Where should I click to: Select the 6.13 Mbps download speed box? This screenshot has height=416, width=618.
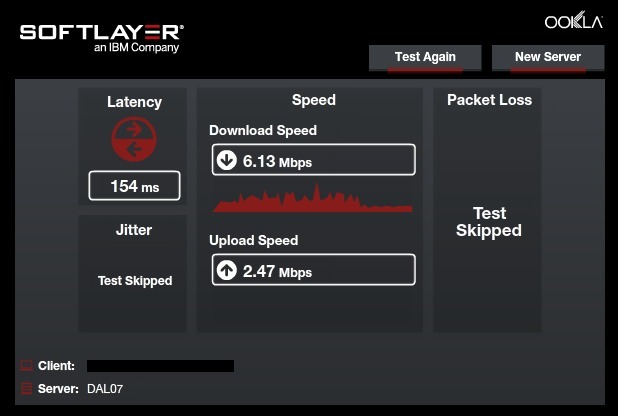click(314, 160)
